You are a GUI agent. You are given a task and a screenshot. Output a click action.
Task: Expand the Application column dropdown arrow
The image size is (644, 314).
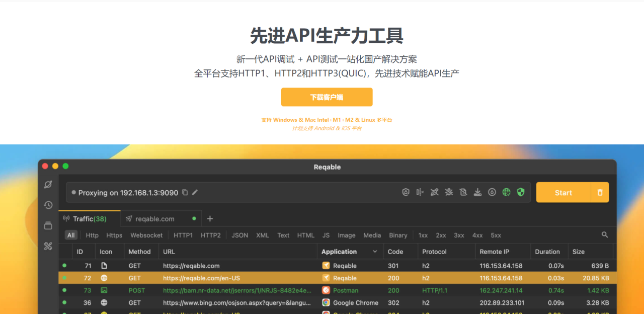[375, 252]
